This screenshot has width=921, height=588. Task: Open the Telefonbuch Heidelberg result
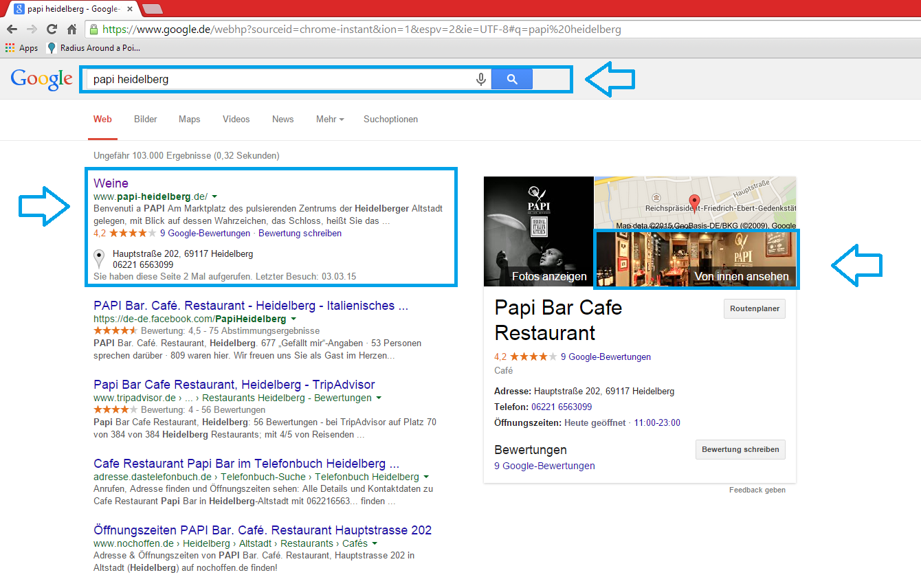click(246, 464)
